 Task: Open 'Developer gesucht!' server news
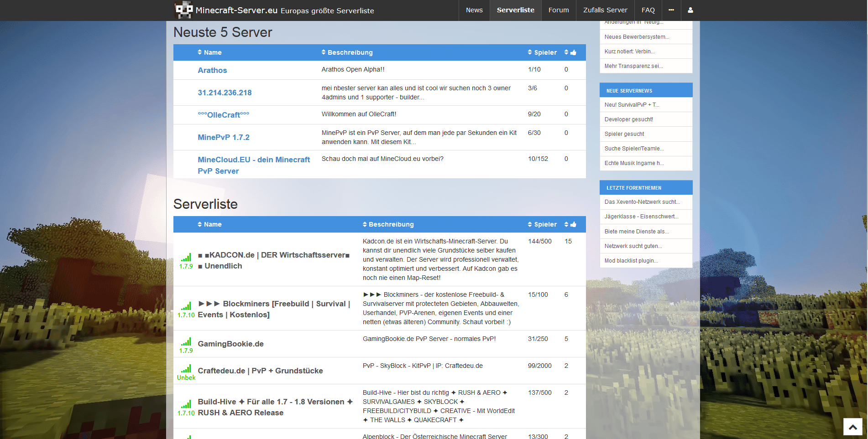628,119
